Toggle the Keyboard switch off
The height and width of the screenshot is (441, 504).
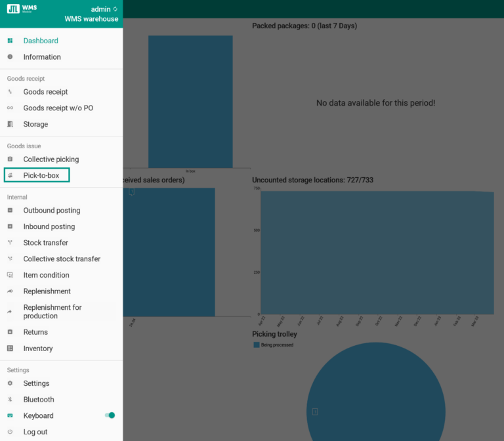pyautogui.click(x=110, y=415)
